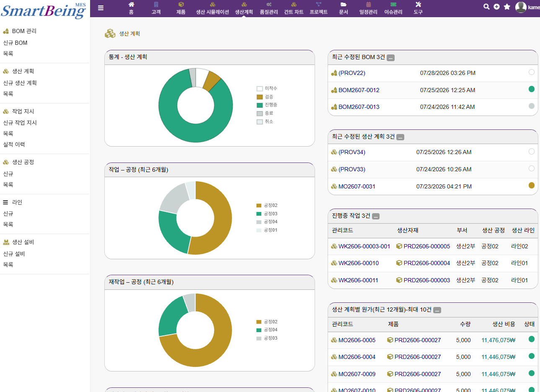The width and height of the screenshot is (540, 392).
Task: Open 목록 under BOM 관리
Action: 8,54
